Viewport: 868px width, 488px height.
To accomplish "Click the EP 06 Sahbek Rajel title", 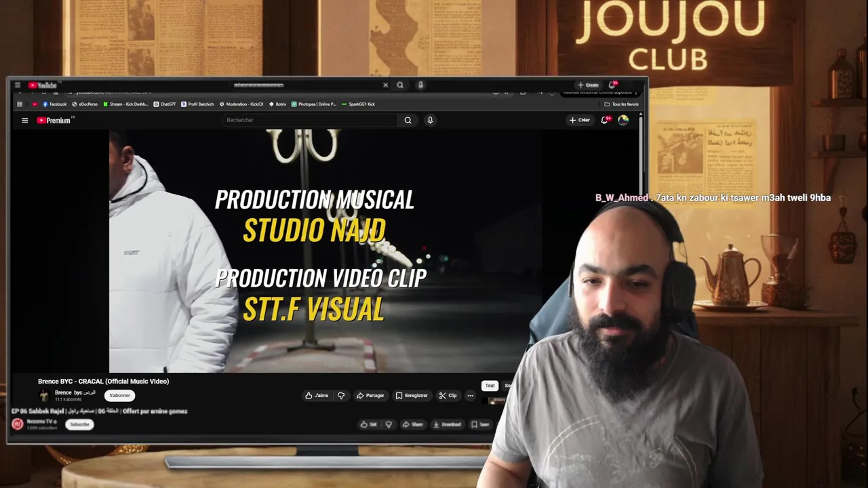I will pyautogui.click(x=99, y=411).
